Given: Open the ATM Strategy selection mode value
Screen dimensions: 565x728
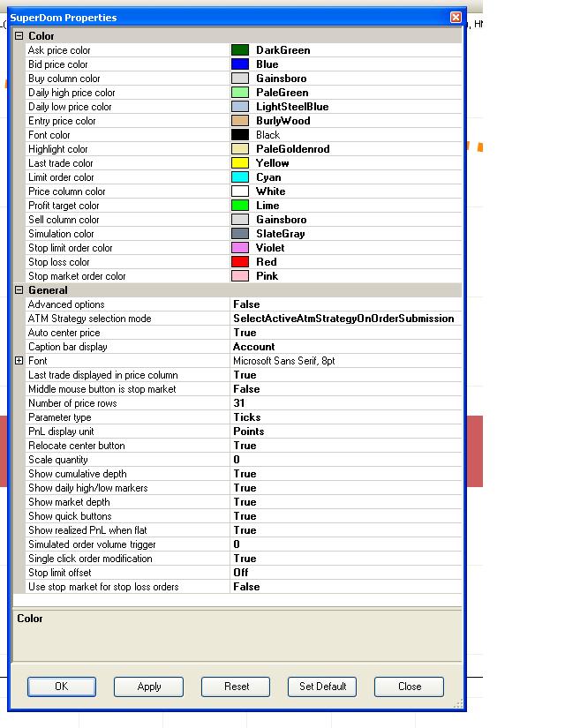Looking at the screenshot, I should (344, 319).
